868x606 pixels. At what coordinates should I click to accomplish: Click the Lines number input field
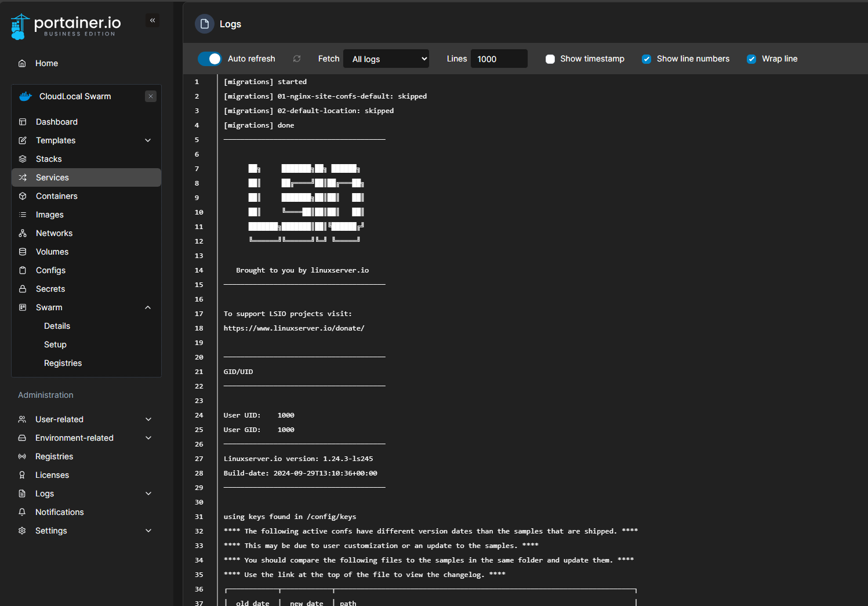[499, 59]
